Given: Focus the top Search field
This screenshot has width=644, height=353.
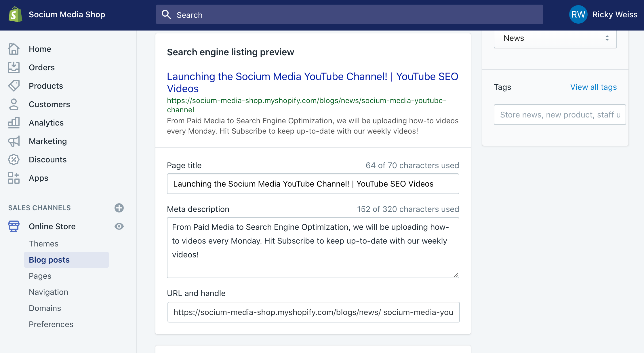Looking at the screenshot, I should coord(349,14).
